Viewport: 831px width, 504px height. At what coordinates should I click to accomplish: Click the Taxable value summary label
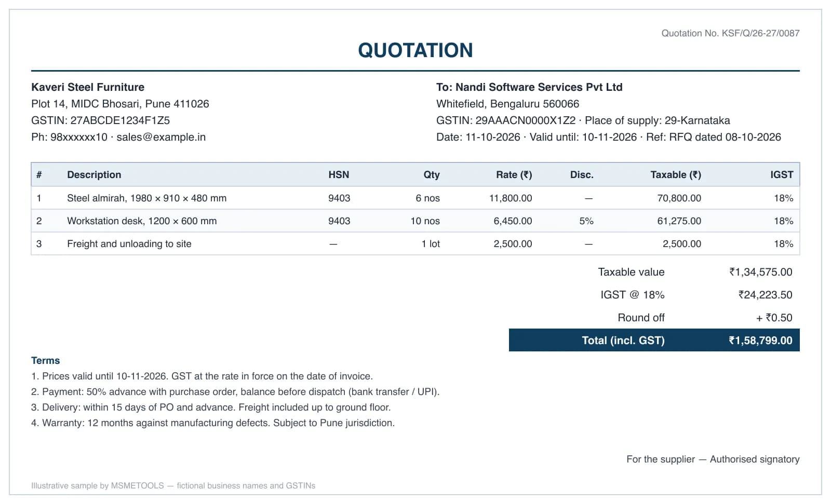pyautogui.click(x=631, y=272)
